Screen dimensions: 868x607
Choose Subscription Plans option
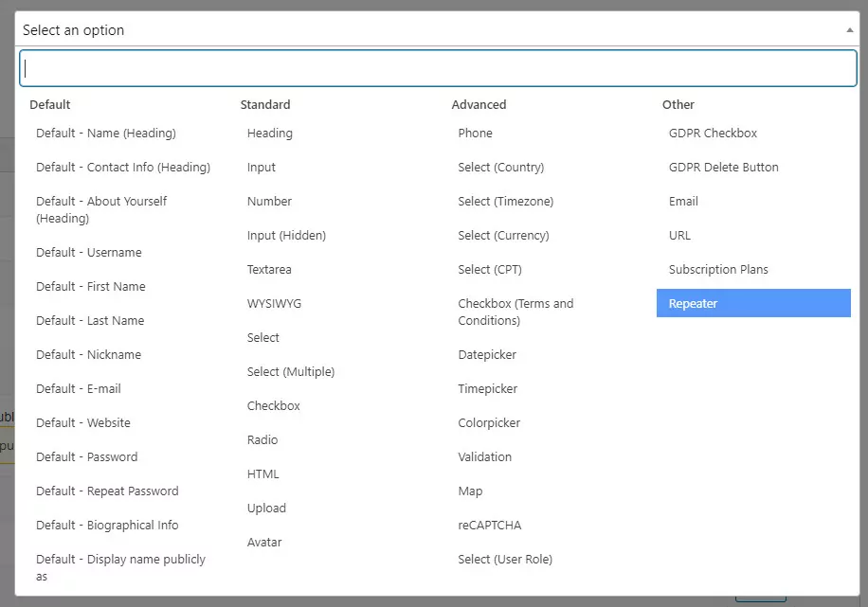(718, 269)
